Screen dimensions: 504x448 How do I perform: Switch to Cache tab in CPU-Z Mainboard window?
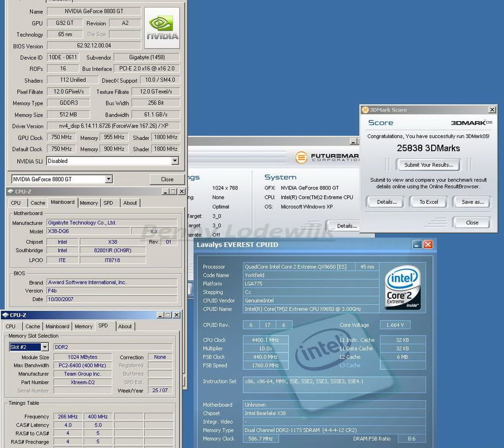[x=37, y=203]
